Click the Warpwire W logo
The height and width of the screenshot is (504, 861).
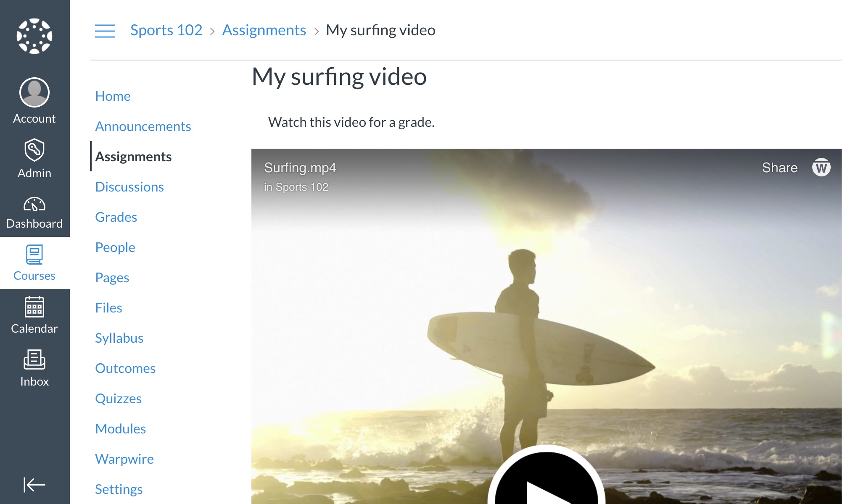pyautogui.click(x=821, y=168)
